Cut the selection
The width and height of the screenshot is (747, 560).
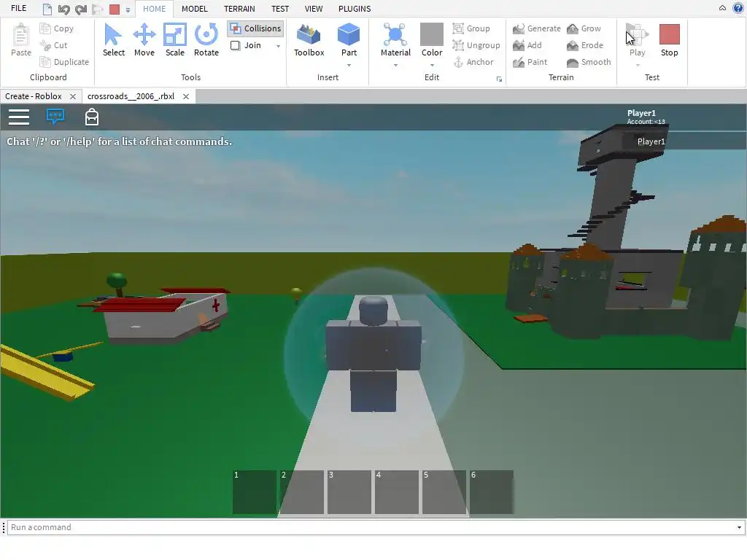coord(53,45)
